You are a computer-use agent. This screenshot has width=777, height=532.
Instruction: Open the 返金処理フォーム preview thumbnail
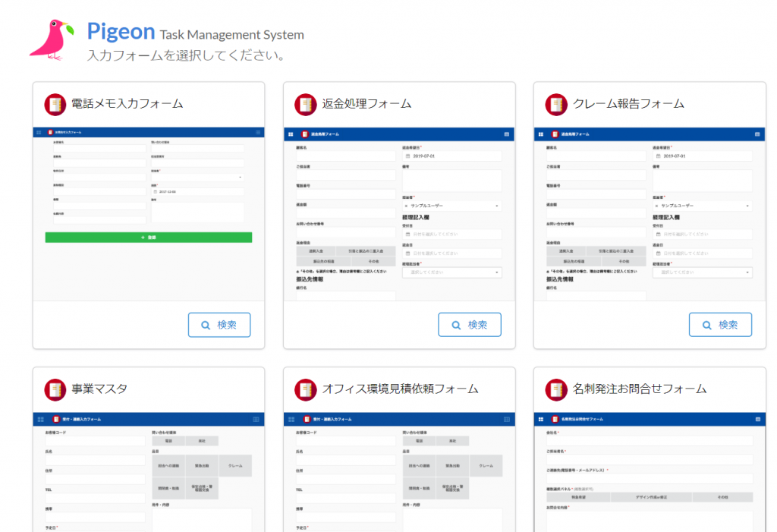click(399, 214)
